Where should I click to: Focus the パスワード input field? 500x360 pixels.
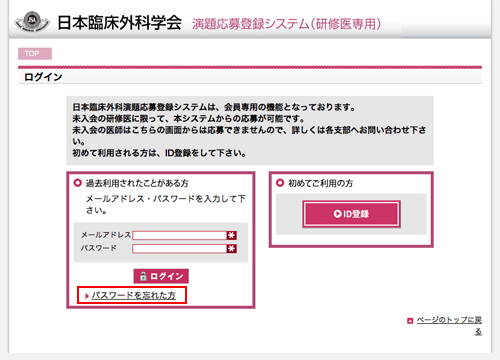click(179, 249)
